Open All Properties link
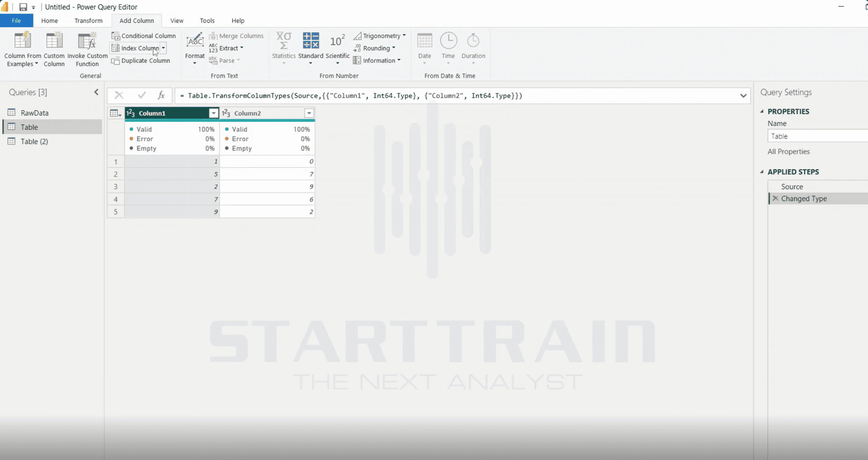Viewport: 868px width, 460px height. click(788, 152)
